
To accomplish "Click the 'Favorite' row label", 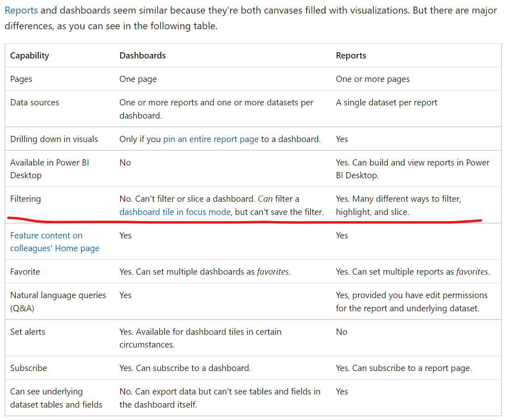I will [x=25, y=272].
